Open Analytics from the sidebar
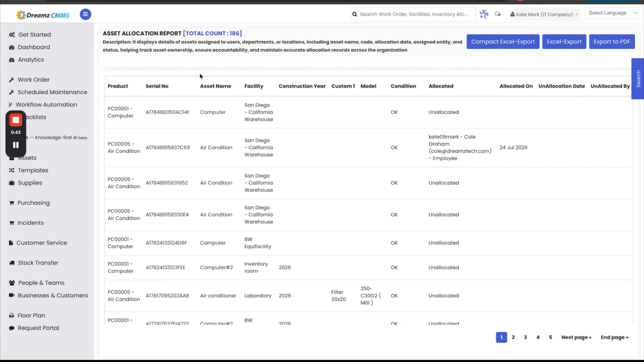This screenshot has height=362, width=644. pyautogui.click(x=31, y=60)
